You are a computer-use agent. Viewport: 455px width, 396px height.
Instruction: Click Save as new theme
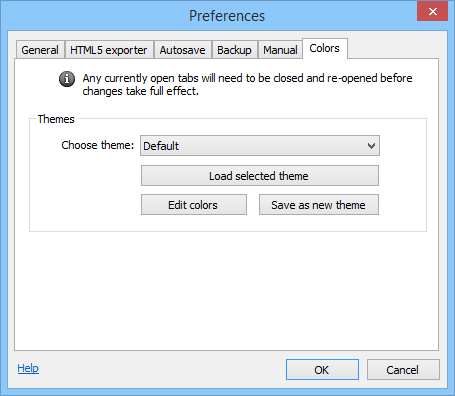pyautogui.click(x=319, y=205)
